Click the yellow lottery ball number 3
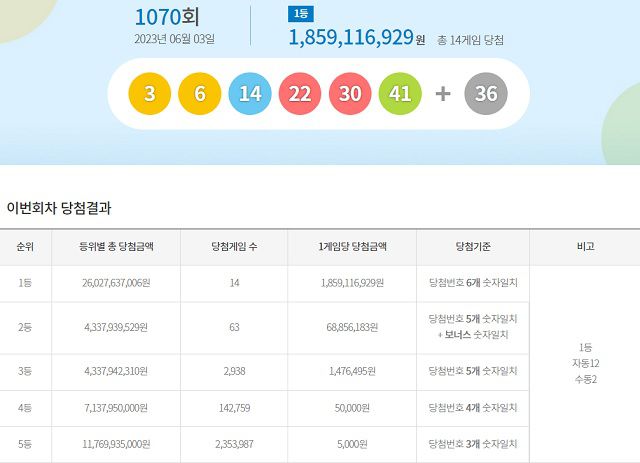The image size is (640, 463). click(150, 94)
